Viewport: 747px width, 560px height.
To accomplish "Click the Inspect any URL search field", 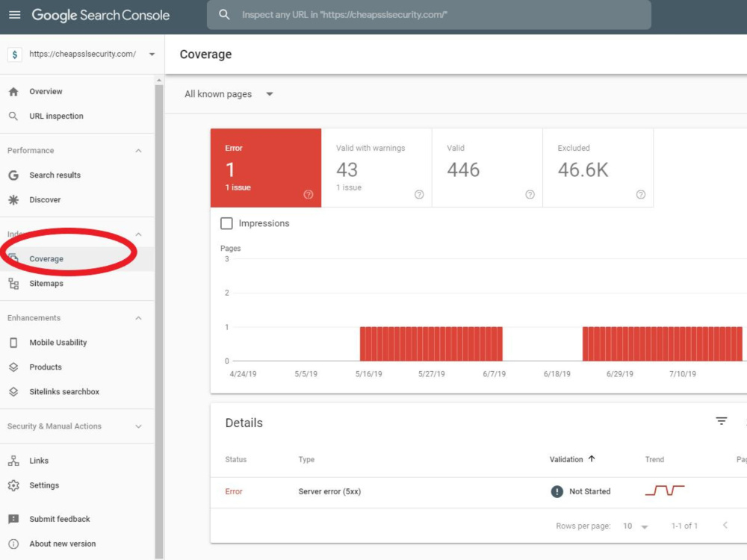I will pos(429,15).
